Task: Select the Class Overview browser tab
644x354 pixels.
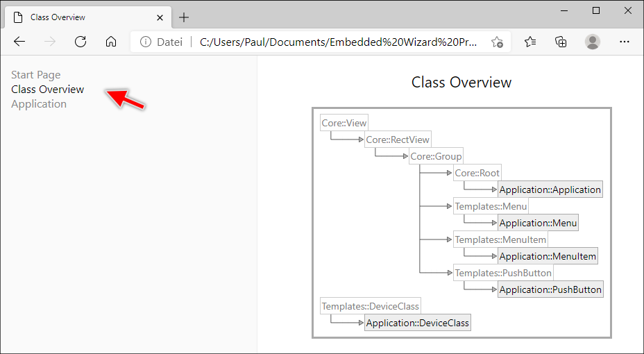Action: click(76, 17)
